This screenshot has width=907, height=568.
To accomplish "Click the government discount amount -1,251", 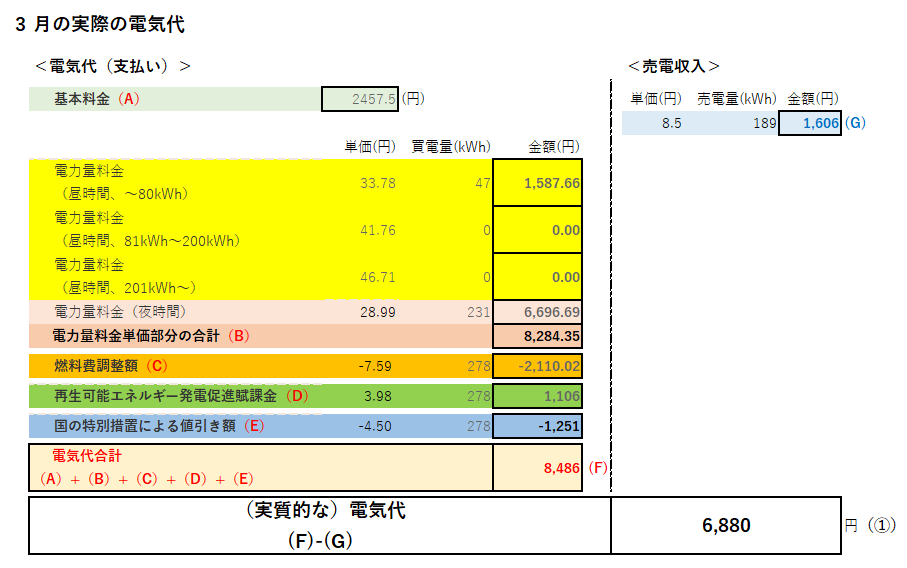I will [x=537, y=427].
